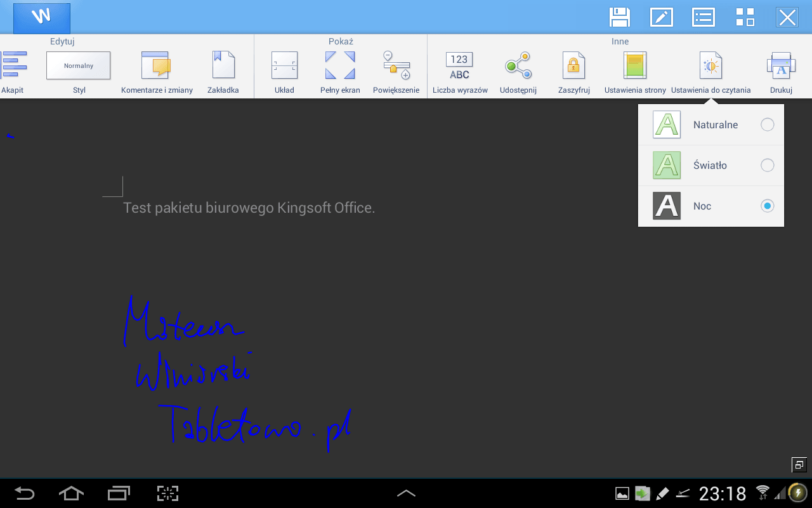This screenshot has height=508, width=812.
Task: Click the Inne group label
Action: (x=620, y=41)
